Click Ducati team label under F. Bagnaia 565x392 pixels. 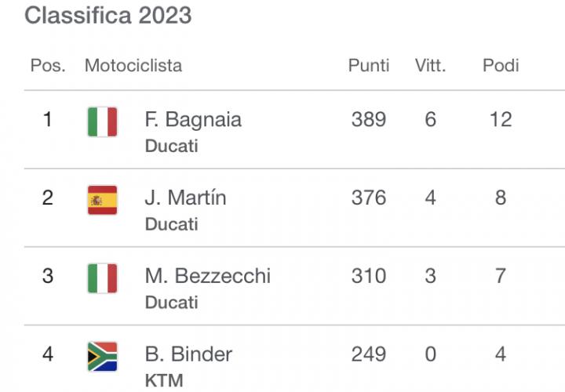click(x=171, y=146)
